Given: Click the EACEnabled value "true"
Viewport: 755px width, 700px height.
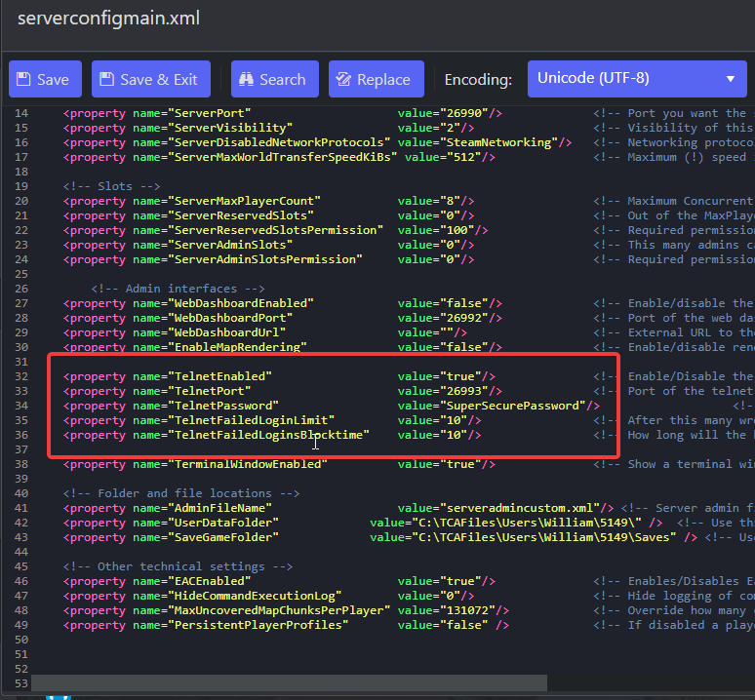Looking at the screenshot, I should pos(460,581).
